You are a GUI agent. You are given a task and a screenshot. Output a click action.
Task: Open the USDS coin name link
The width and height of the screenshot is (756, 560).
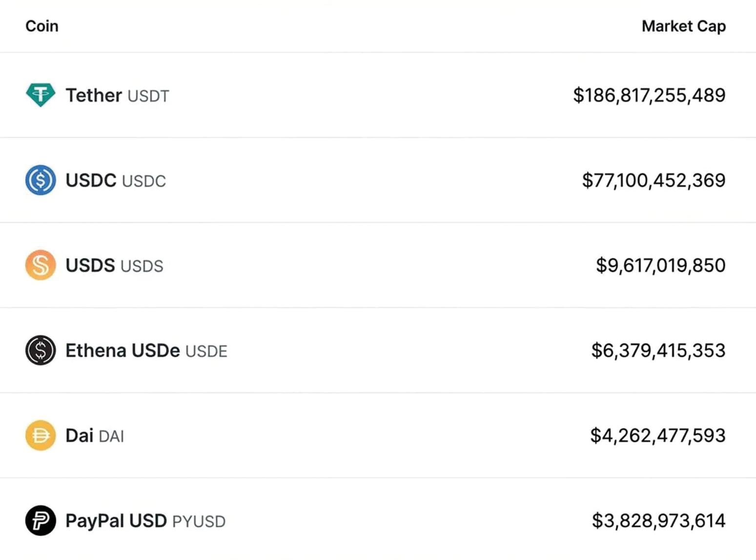pyautogui.click(x=90, y=265)
